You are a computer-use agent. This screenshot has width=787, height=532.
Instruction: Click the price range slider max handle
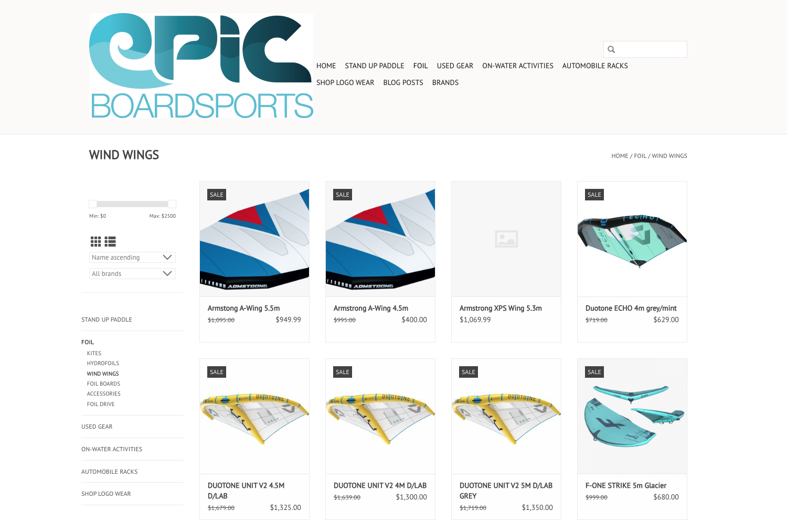tap(172, 204)
